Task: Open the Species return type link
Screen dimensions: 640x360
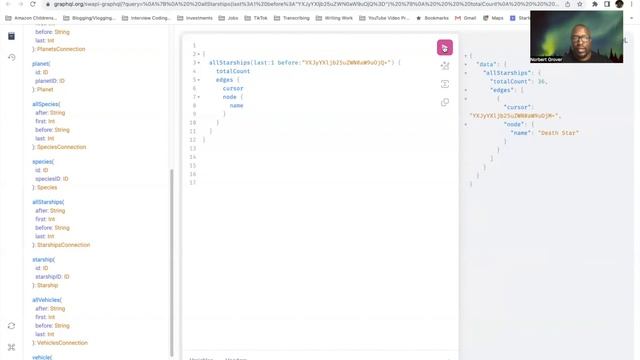Action: click(47, 187)
